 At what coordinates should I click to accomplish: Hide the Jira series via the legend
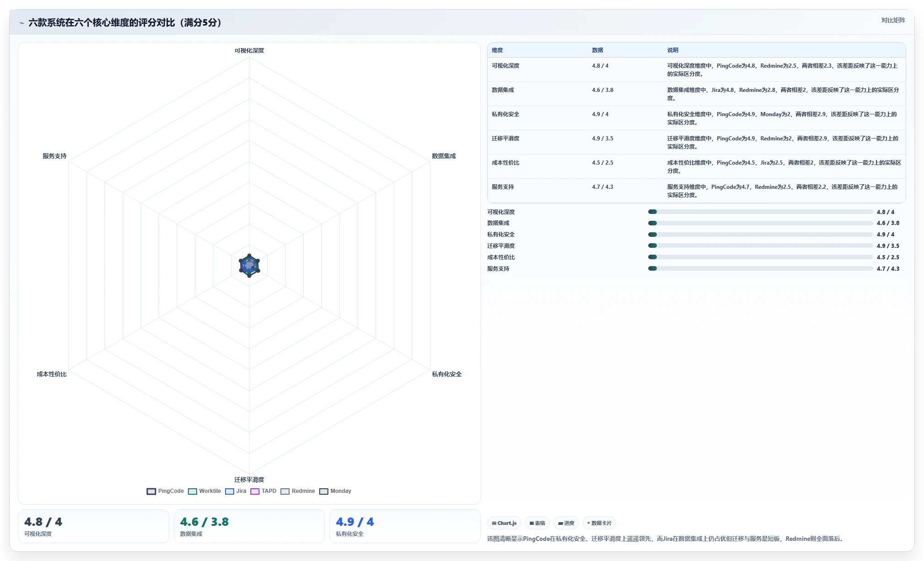236,491
